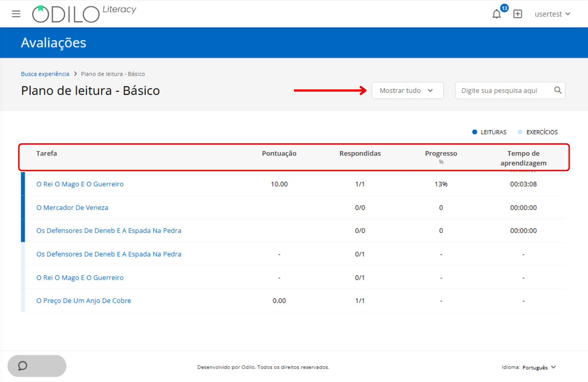Click the Avaliações page heading
This screenshot has height=382, width=588.
[x=53, y=43]
